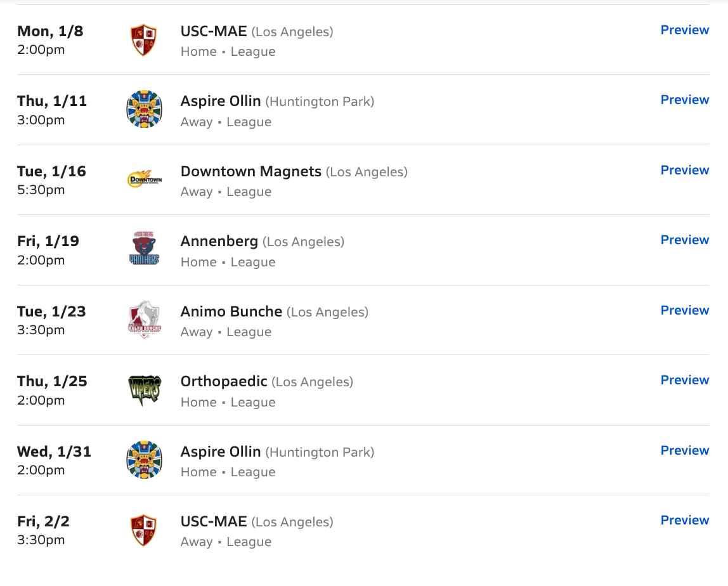This screenshot has height=586, width=728.
Task: Click Aspire Ollin logo for 1/31 game
Action: [144, 460]
